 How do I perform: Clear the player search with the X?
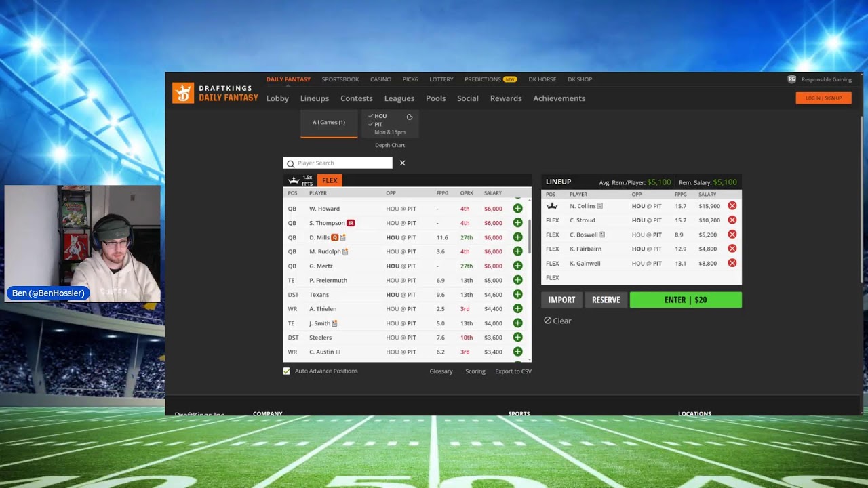pyautogui.click(x=402, y=163)
